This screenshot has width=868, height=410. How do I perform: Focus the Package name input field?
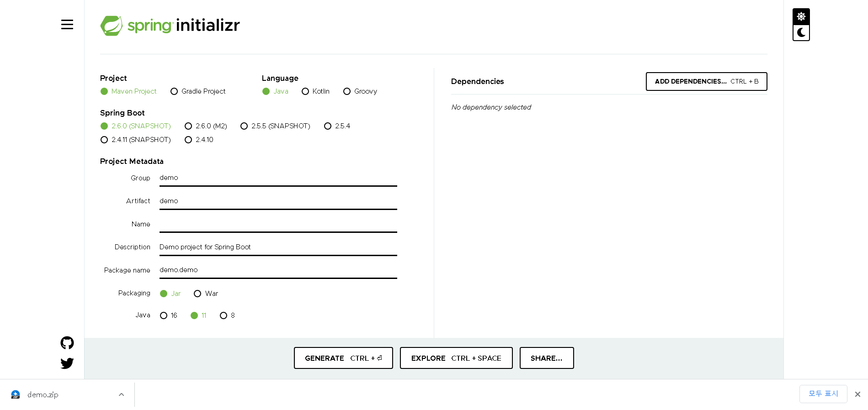click(278, 270)
